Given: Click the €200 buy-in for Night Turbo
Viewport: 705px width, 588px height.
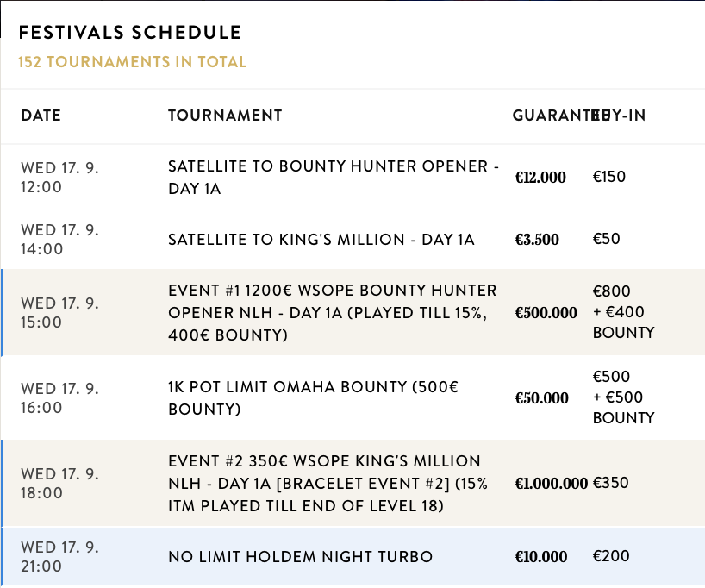Looking at the screenshot, I should point(611,557).
